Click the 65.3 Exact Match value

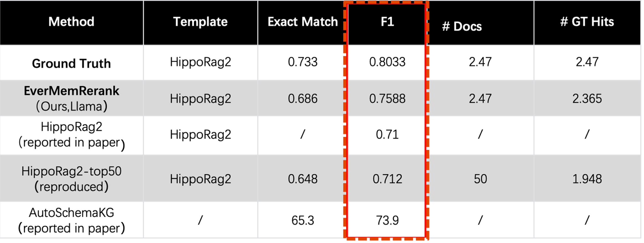coord(302,221)
